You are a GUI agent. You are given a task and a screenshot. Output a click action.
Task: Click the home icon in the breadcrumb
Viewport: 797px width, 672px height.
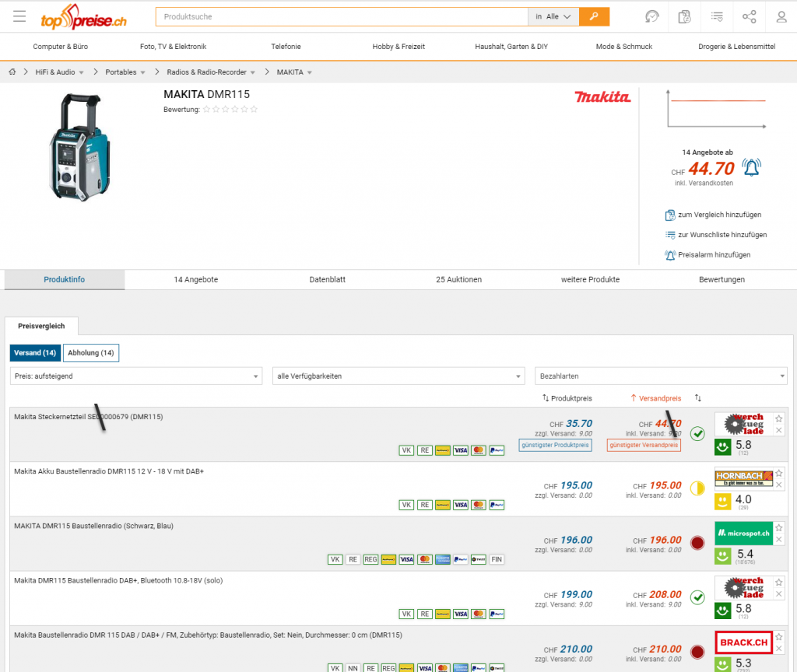[12, 72]
